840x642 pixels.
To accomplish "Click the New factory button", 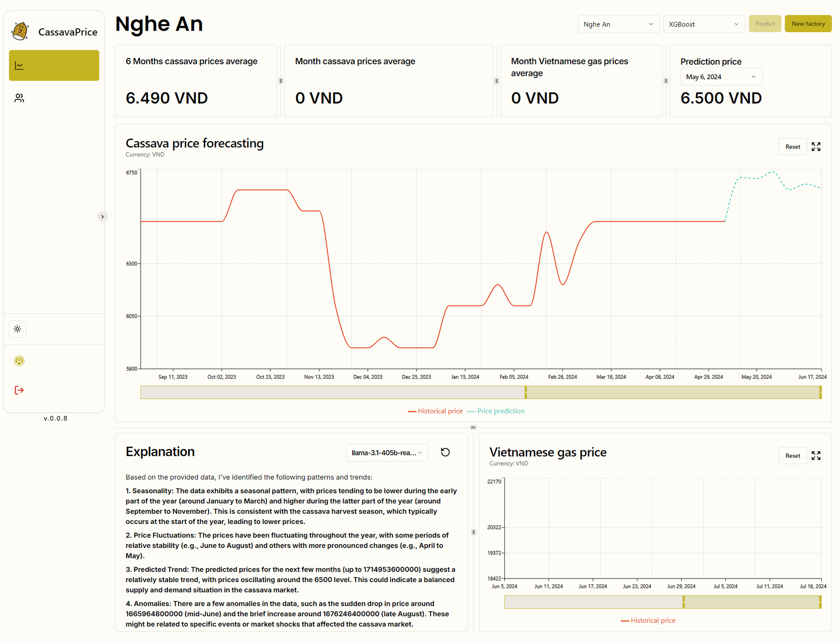I will (808, 24).
